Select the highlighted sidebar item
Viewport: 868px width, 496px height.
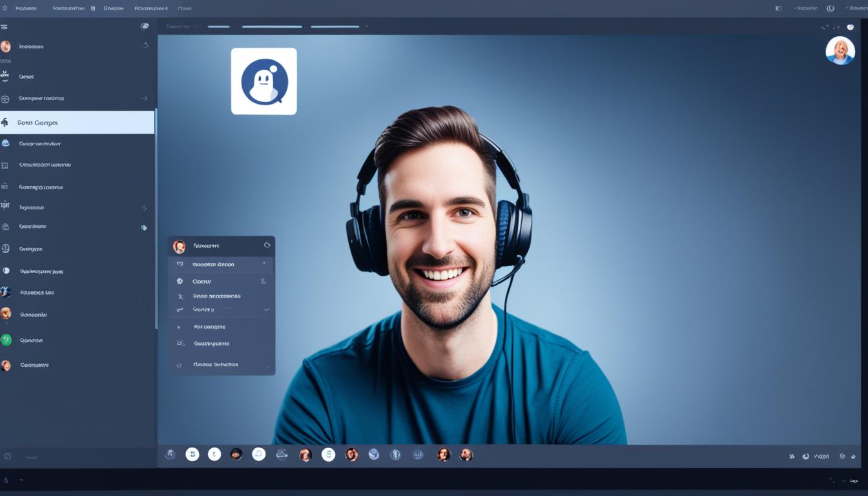pyautogui.click(x=77, y=123)
